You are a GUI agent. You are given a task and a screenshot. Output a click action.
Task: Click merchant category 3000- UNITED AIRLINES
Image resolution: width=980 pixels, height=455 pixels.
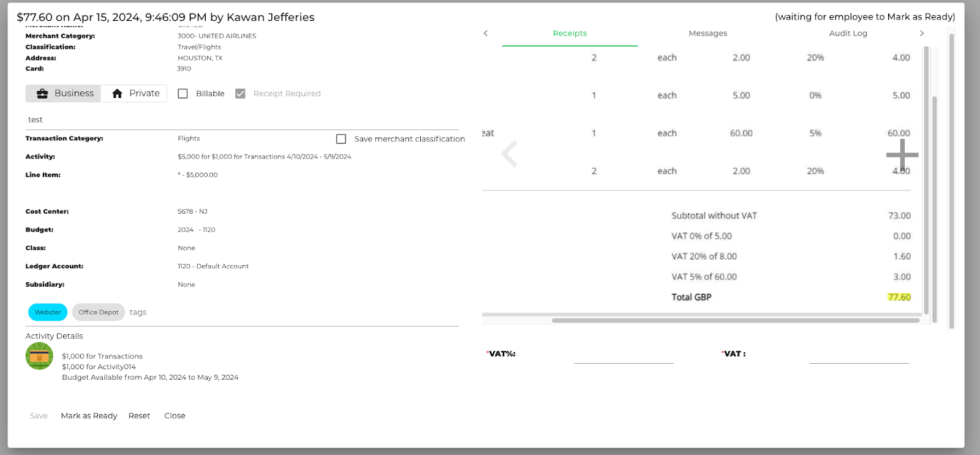click(217, 36)
